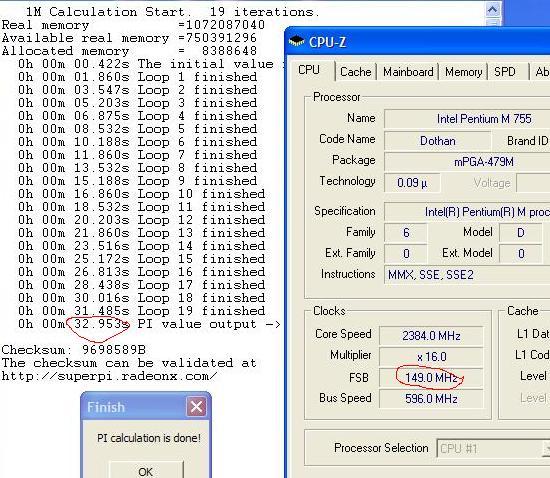550x478 pixels.
Task: Click OK in the Finish dialog
Action: [x=146, y=471]
